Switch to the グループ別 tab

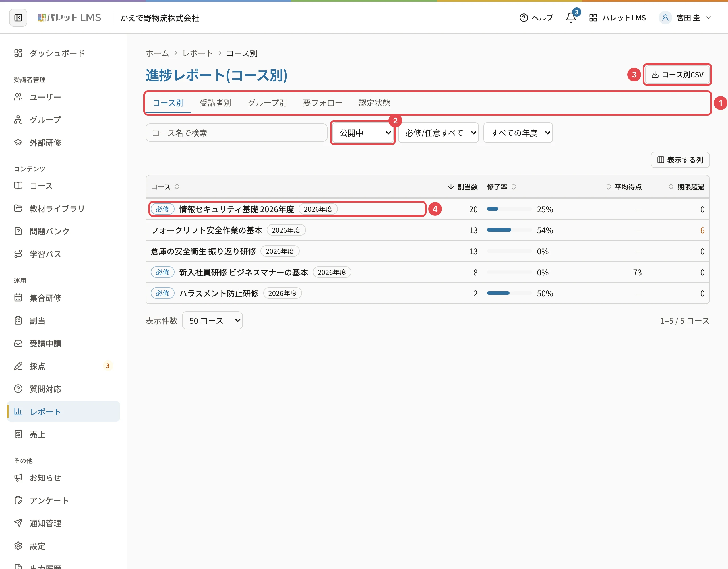(267, 103)
